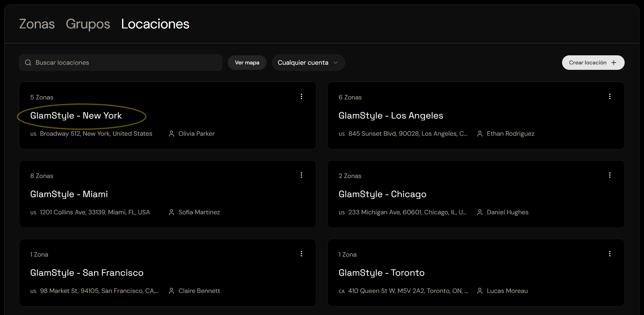Create a new location with Crear locación
644x315 pixels.
(x=593, y=63)
